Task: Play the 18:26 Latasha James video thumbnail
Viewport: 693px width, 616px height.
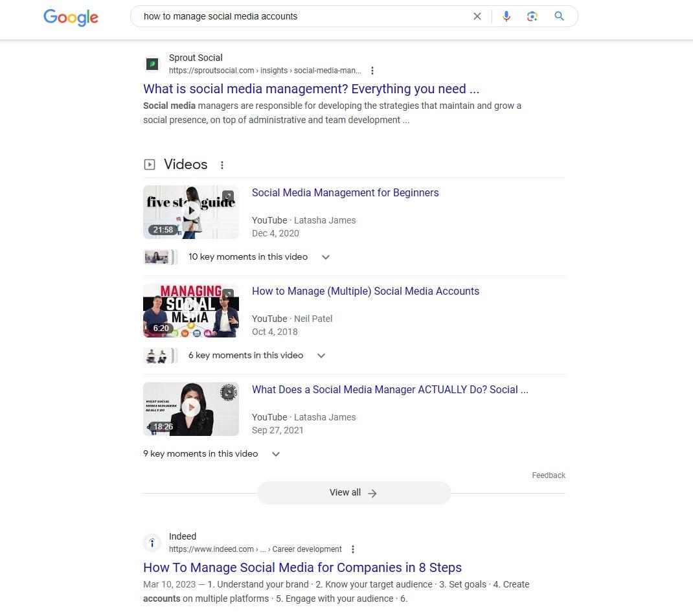Action: click(191, 409)
